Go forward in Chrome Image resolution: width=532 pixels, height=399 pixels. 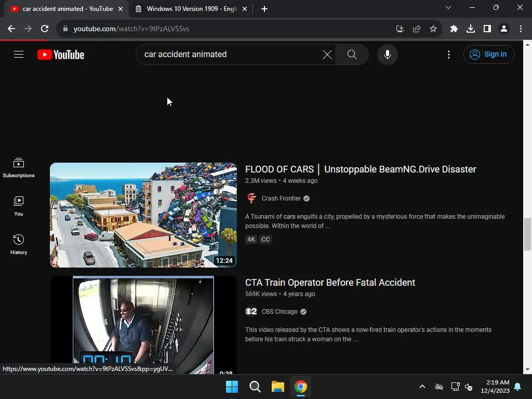(x=28, y=29)
